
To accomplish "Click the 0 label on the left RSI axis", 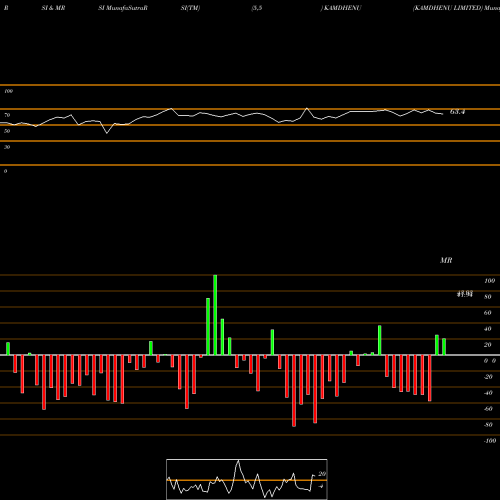I will 5,171.
